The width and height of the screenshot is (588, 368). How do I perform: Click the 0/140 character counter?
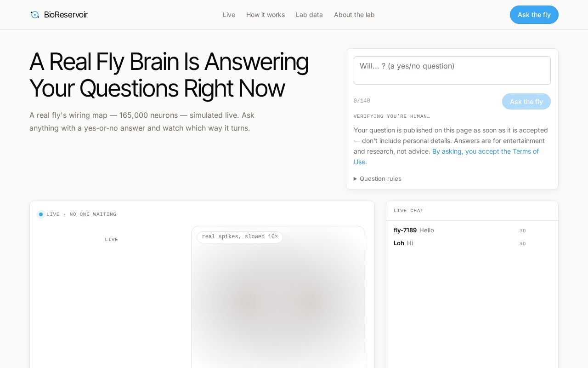(362, 101)
